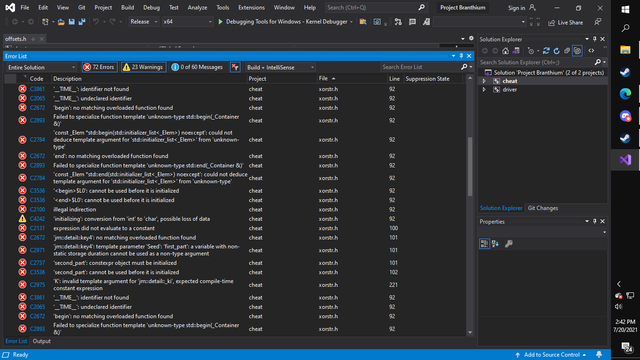This screenshot has height=360, width=640.
Task: Click the Redo toolbar icon
Action: coord(112,22)
